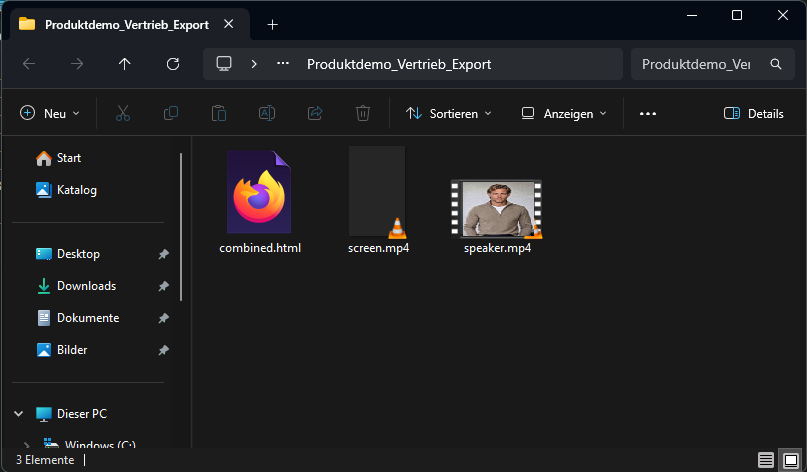Click the Delete trash can icon
The width and height of the screenshot is (807, 472).
click(x=363, y=113)
